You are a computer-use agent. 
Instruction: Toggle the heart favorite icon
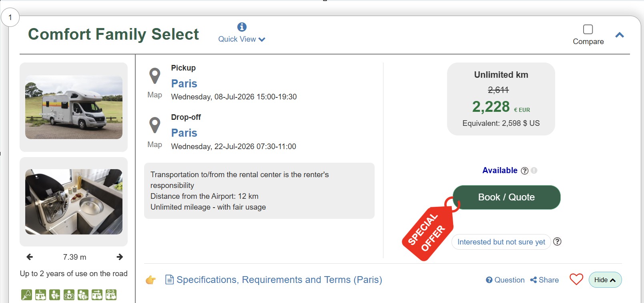point(576,279)
